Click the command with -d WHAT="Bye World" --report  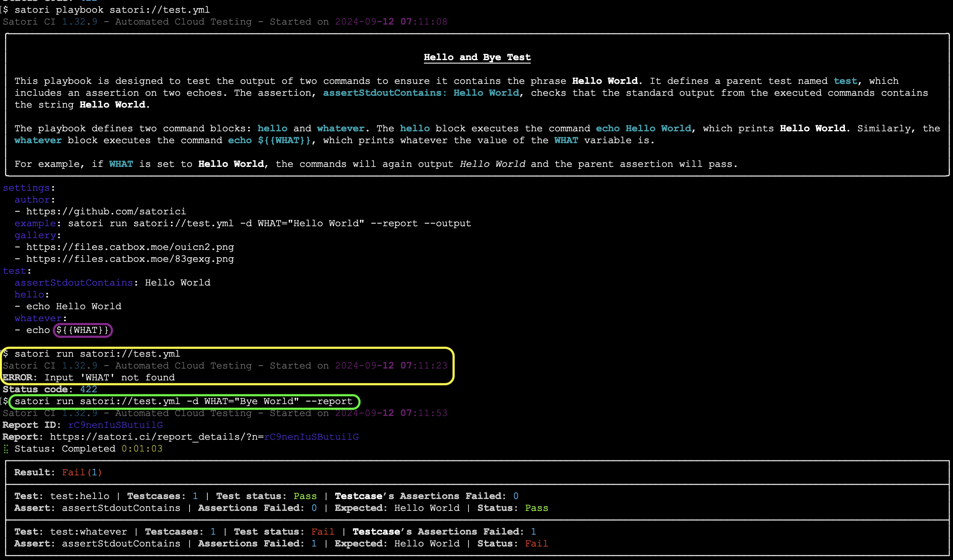click(x=184, y=401)
